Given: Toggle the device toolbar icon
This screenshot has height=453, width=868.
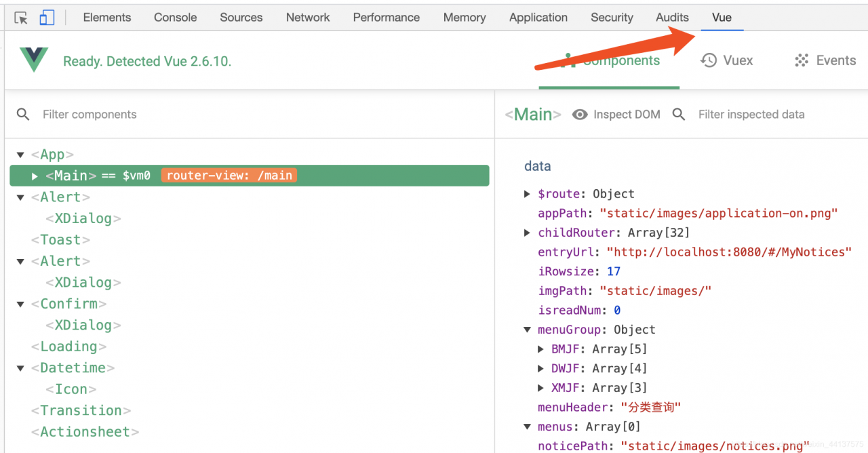Looking at the screenshot, I should point(47,18).
